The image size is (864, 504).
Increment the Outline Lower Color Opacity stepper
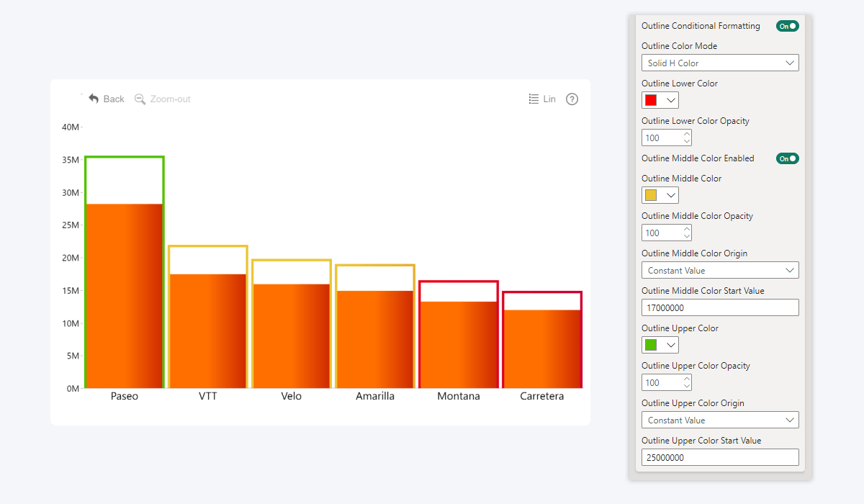[688, 134]
